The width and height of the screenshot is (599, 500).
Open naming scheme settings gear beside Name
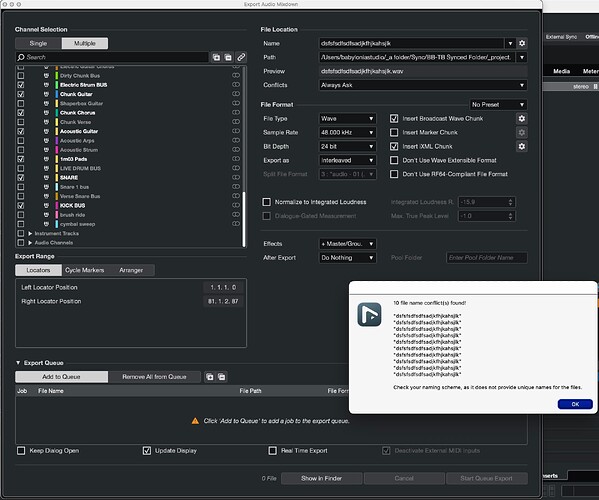point(522,43)
